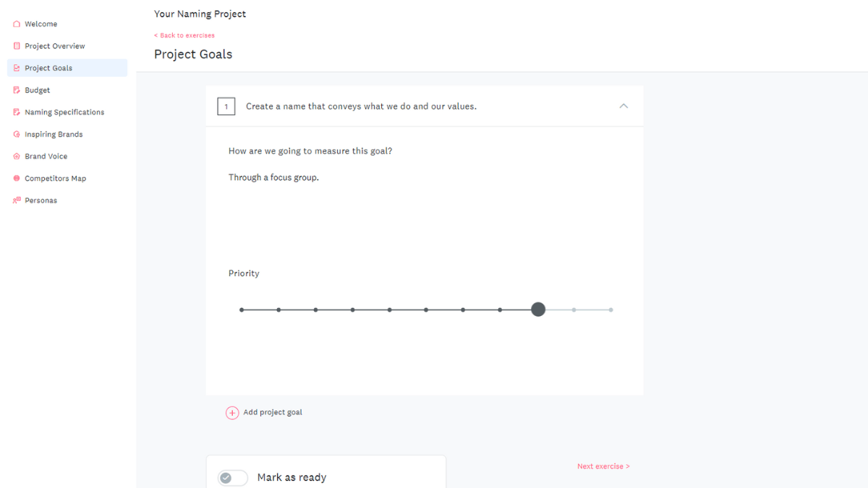The height and width of the screenshot is (488, 868).
Task: Set priority slider to the last dot
Action: 610,310
